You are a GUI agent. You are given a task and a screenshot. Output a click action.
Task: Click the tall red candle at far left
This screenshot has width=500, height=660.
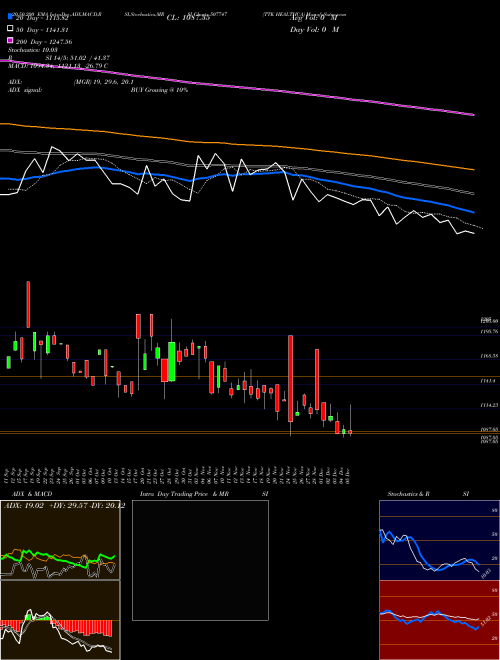tap(28, 304)
